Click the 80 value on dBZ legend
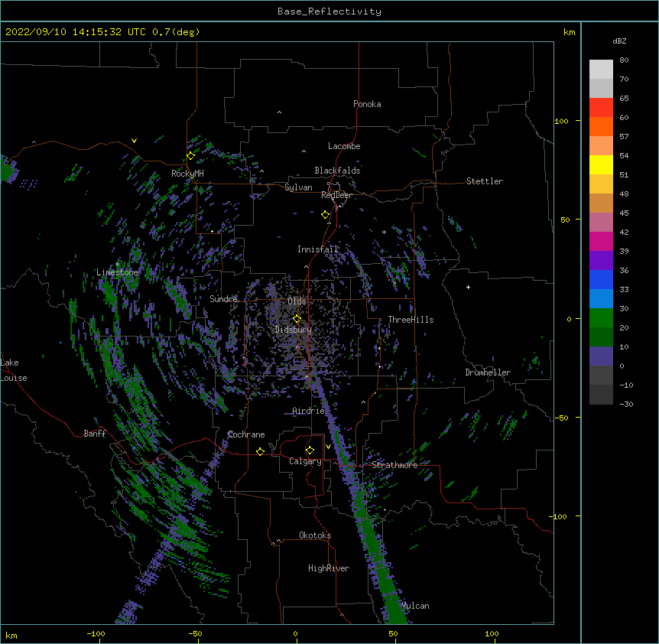 [624, 60]
